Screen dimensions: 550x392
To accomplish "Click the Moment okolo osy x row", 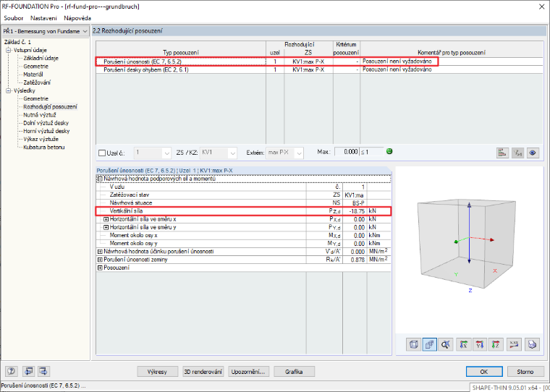I will pos(243,235).
